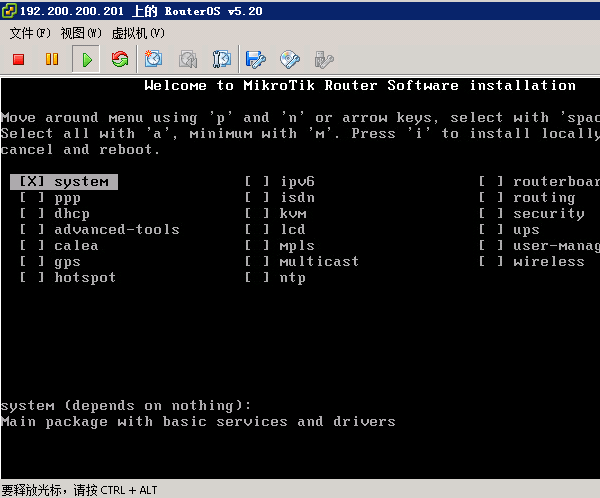The image size is (600, 498).
Task: Click the greyed USB device icon
Action: tap(324, 59)
